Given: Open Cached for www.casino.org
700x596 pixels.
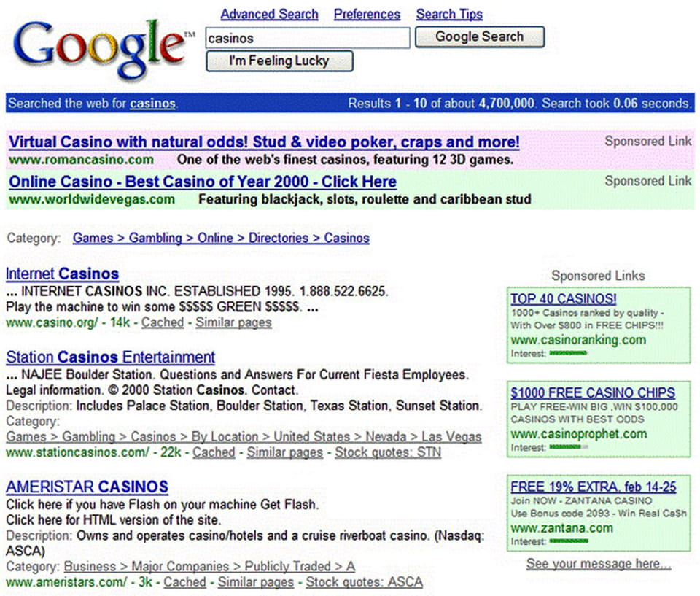Looking at the screenshot, I should 163,322.
